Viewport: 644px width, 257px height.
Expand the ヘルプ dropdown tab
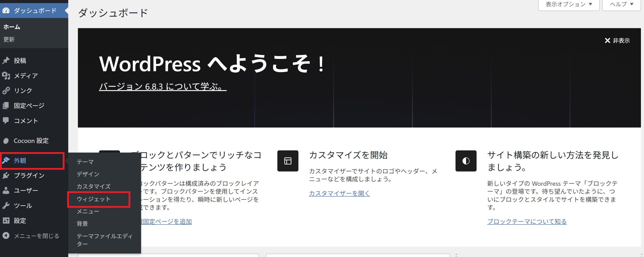621,5
